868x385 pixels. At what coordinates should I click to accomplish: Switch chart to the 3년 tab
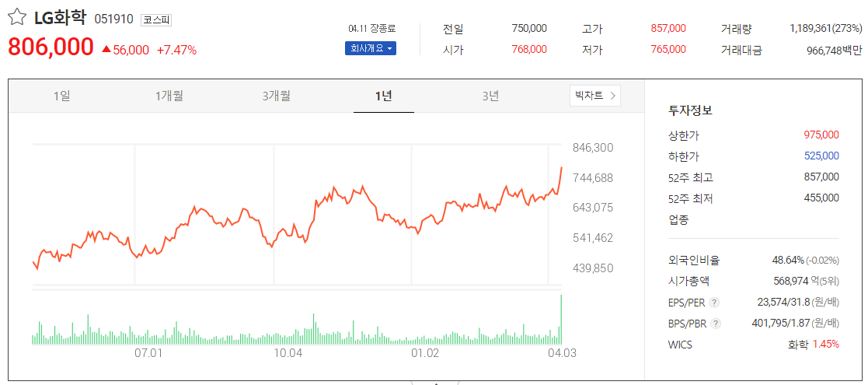point(490,96)
